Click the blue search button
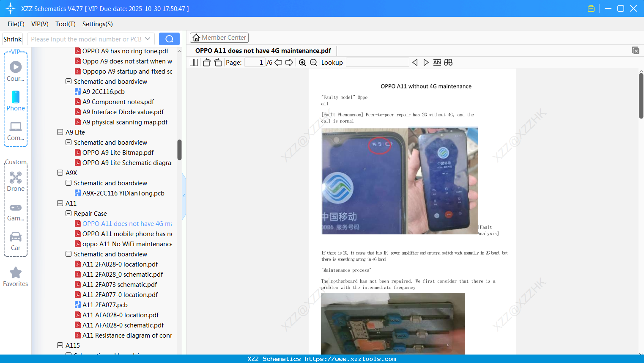Screen dimensions: 644x363 coord(169,39)
